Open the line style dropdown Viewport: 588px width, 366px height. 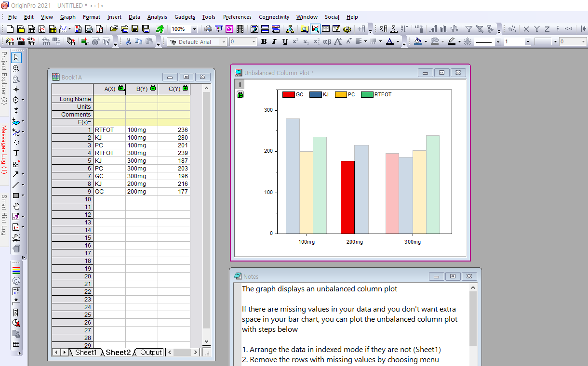[x=498, y=42]
